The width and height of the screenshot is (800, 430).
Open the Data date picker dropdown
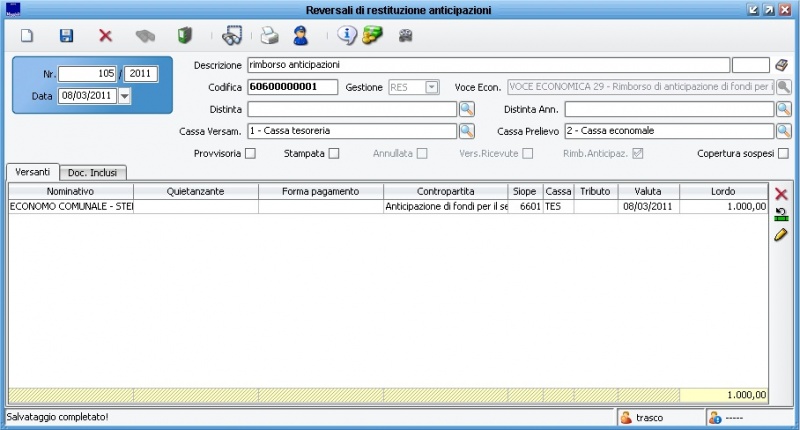[125, 96]
